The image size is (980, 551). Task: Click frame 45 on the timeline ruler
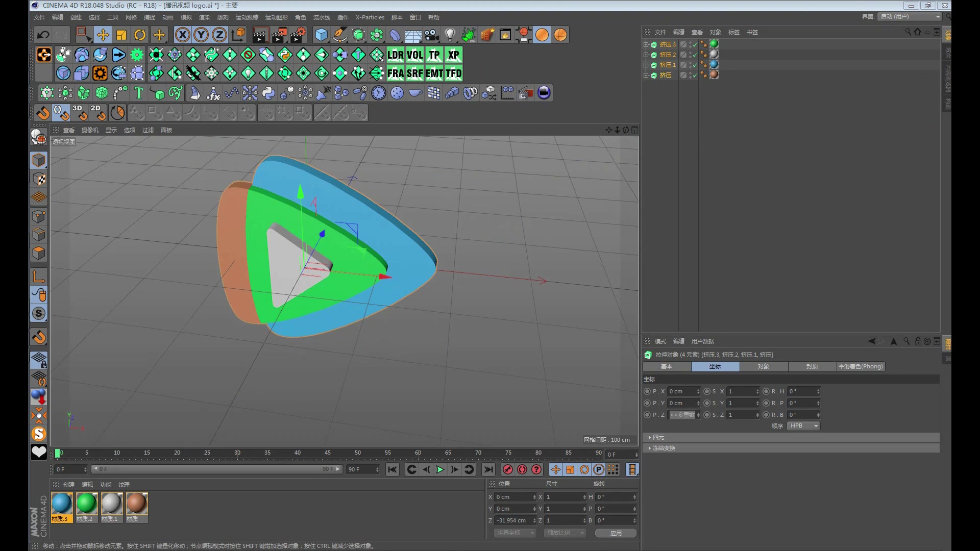click(x=328, y=453)
